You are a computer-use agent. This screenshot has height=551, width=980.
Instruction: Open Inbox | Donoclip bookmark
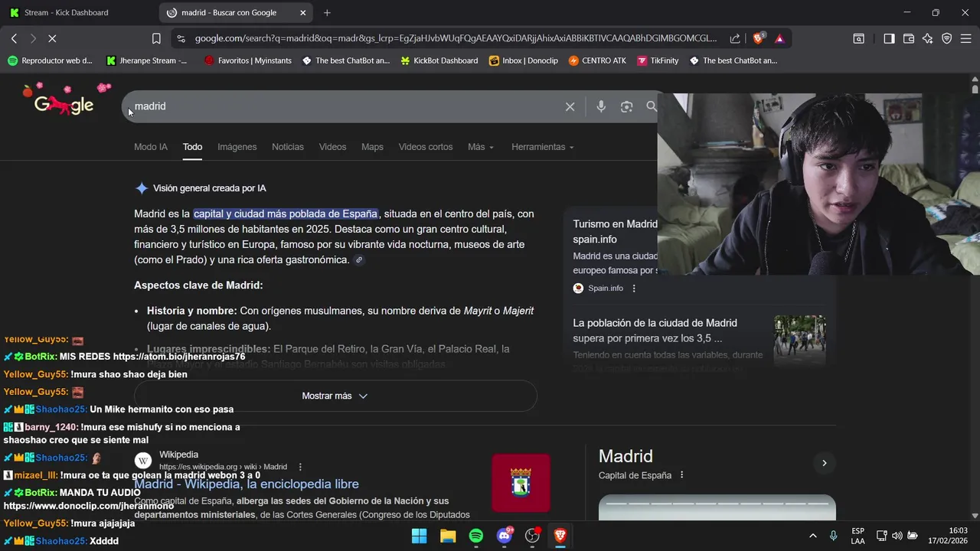pyautogui.click(x=524, y=60)
